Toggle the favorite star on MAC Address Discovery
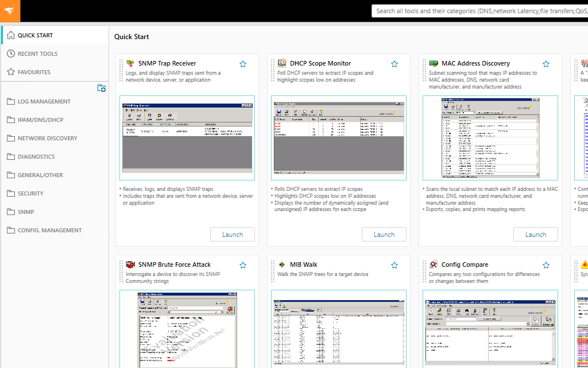Image resolution: width=588 pixels, height=368 pixels. (x=546, y=64)
